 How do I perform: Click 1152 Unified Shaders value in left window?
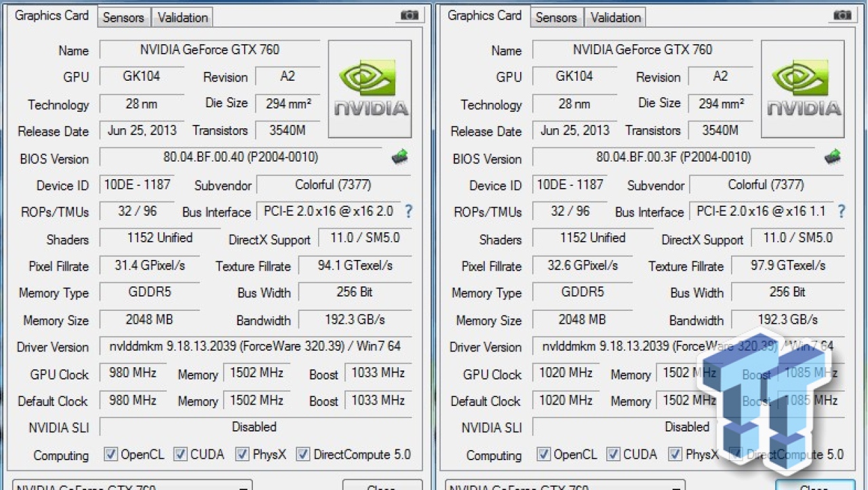click(x=160, y=238)
